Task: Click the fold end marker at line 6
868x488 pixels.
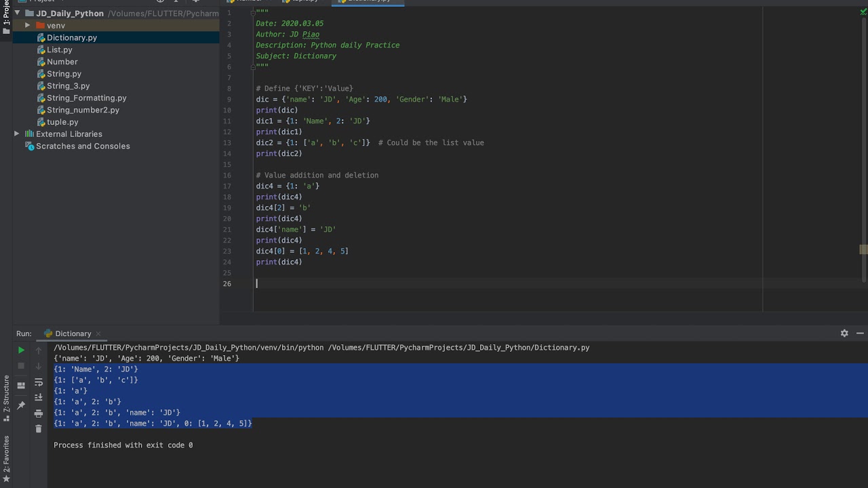Action: click(x=253, y=66)
